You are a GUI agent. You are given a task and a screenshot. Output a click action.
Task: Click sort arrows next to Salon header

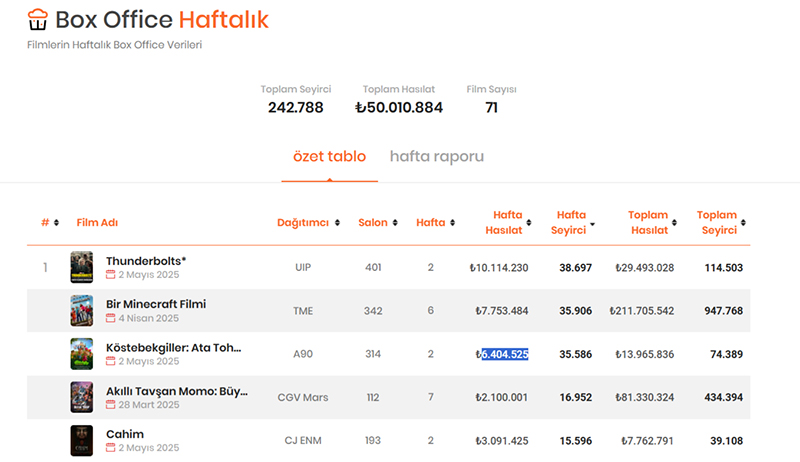click(x=396, y=222)
